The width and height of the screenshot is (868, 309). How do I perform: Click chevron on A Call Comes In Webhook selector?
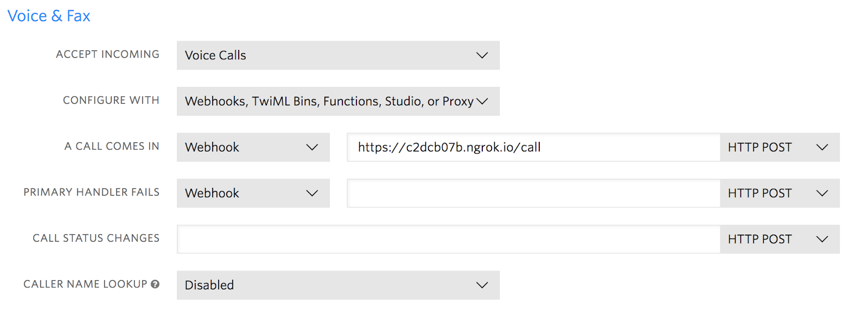point(312,147)
